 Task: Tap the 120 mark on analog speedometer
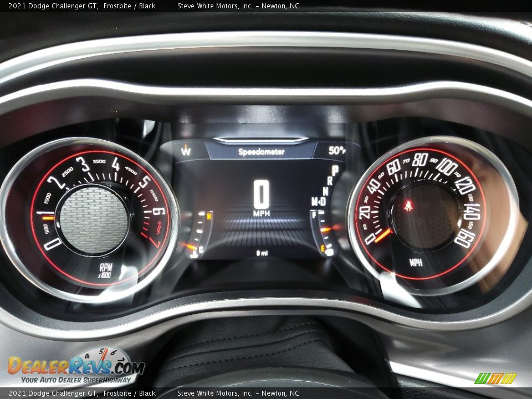(465, 185)
